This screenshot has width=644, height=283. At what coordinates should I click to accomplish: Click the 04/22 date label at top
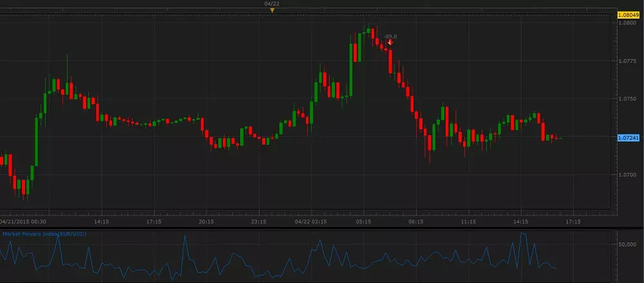(x=272, y=4)
